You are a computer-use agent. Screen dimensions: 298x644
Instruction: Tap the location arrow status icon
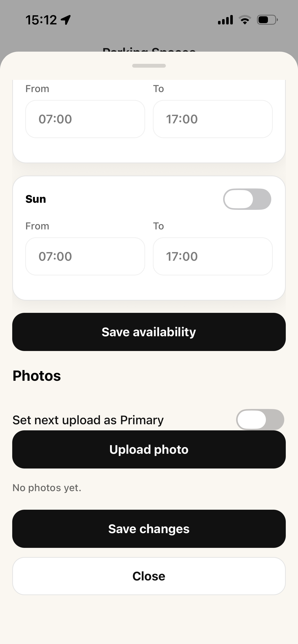click(x=66, y=20)
